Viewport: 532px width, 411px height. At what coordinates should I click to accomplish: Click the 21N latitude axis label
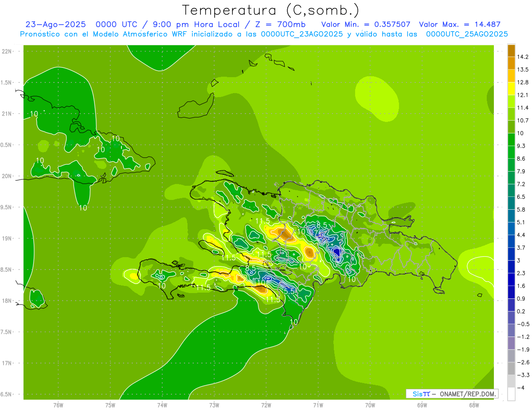tap(7, 114)
